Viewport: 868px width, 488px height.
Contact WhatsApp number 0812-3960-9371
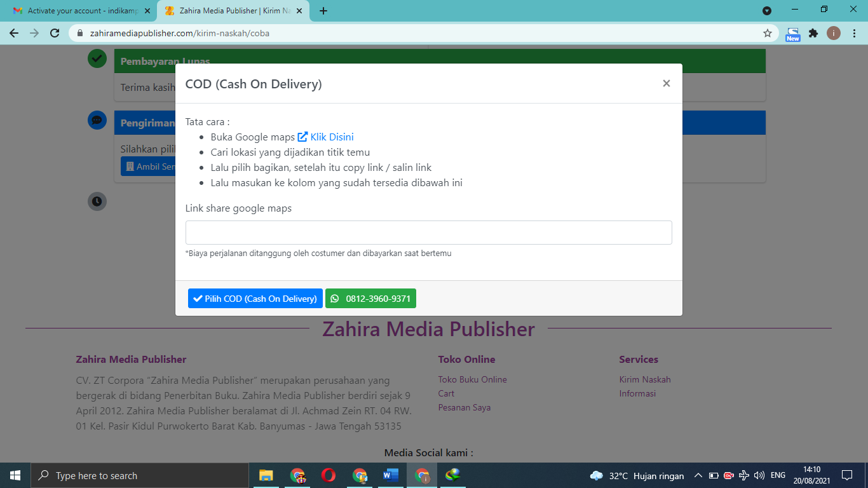click(x=370, y=299)
